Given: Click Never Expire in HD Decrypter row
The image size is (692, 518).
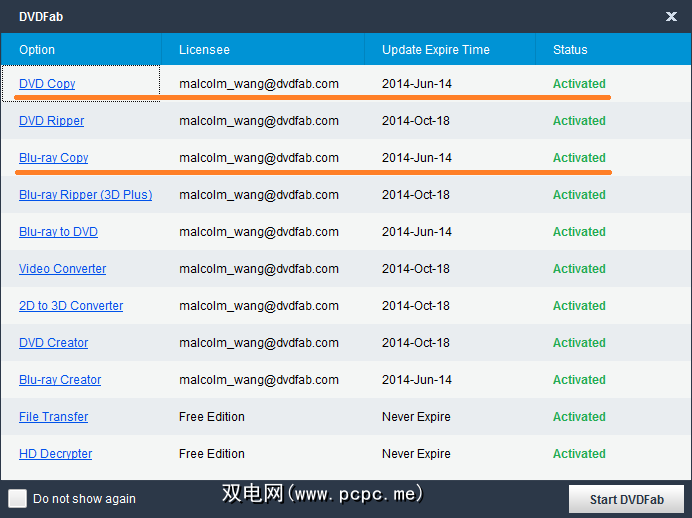Looking at the screenshot, I should pyautogui.click(x=416, y=454).
